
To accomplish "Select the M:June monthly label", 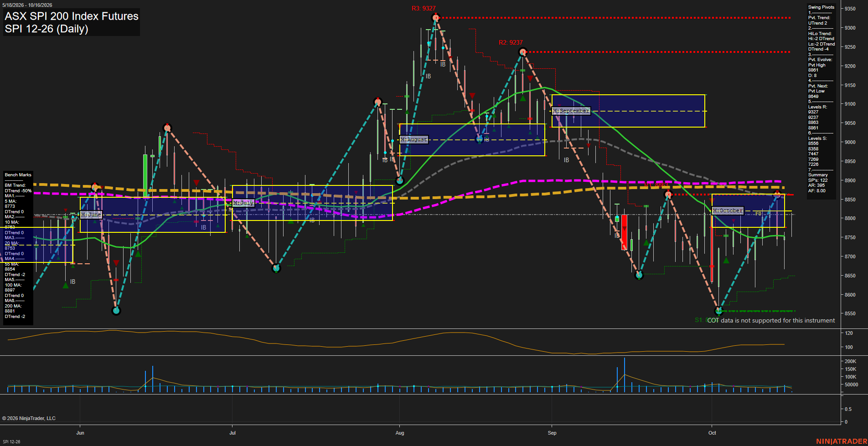I will click(91, 214).
